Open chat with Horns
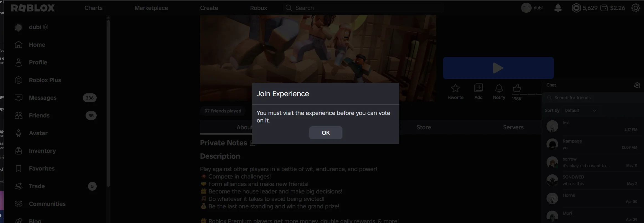This screenshot has width=644, height=223. [x=593, y=198]
